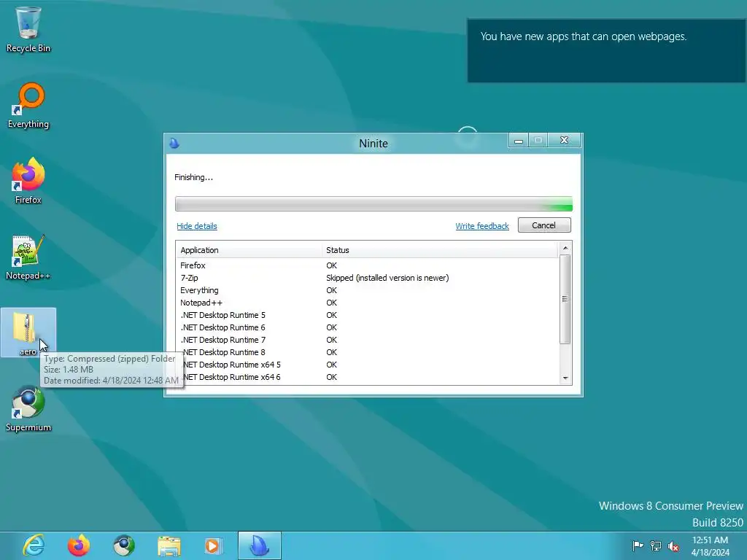Select the Notepad++ row in the list
Viewport: 747px width, 560px height.
pyautogui.click(x=367, y=303)
